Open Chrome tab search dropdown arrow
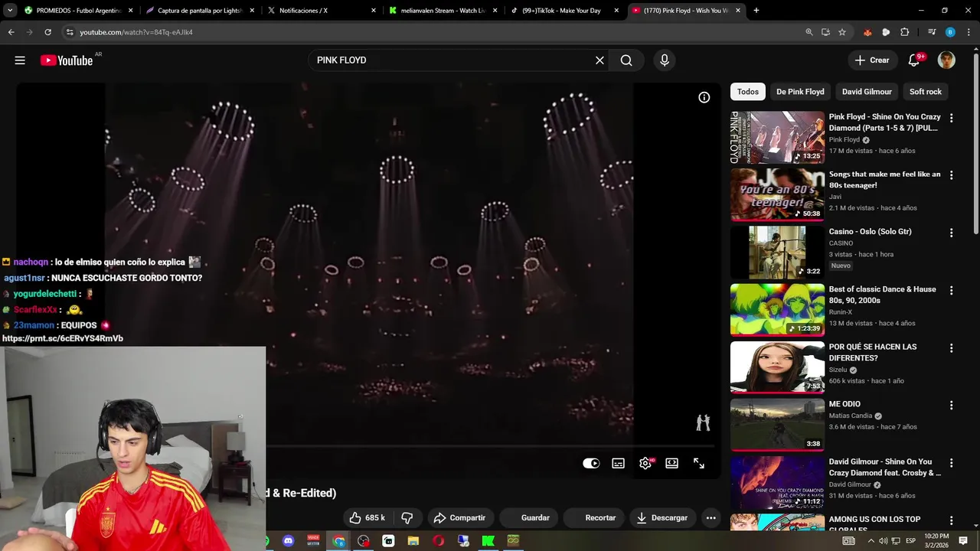The height and width of the screenshot is (551, 980). point(10,11)
